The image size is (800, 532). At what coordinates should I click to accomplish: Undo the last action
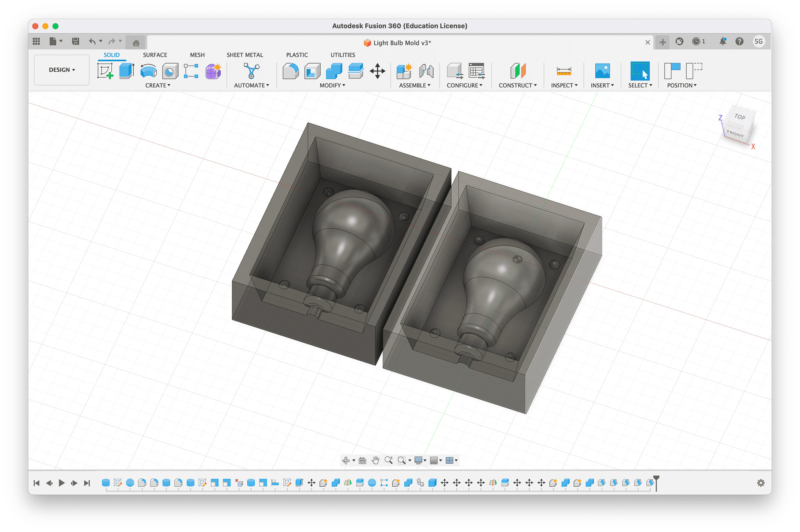[x=92, y=41]
